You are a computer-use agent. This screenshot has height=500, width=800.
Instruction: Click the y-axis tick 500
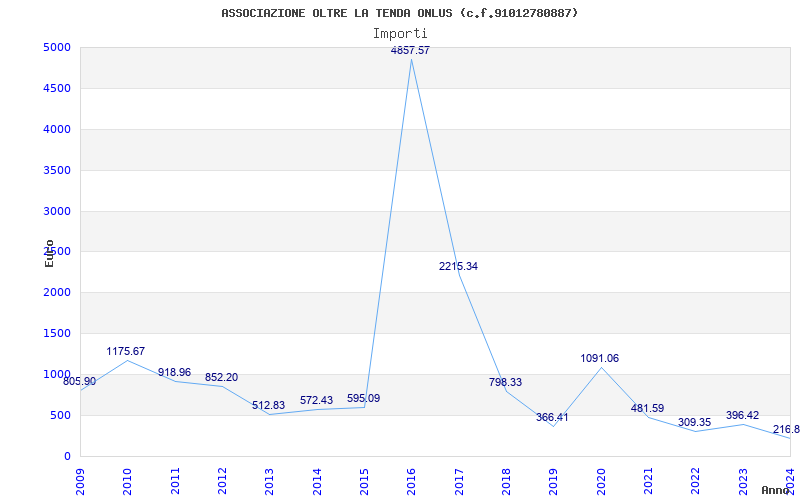60,415
